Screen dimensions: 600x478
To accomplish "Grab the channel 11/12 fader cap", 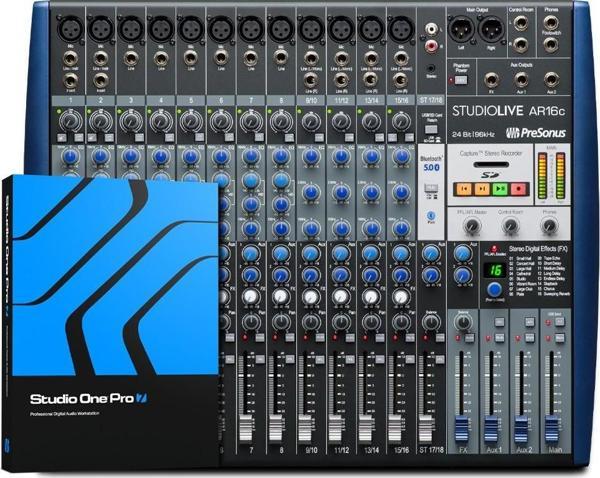I will 336,427.
